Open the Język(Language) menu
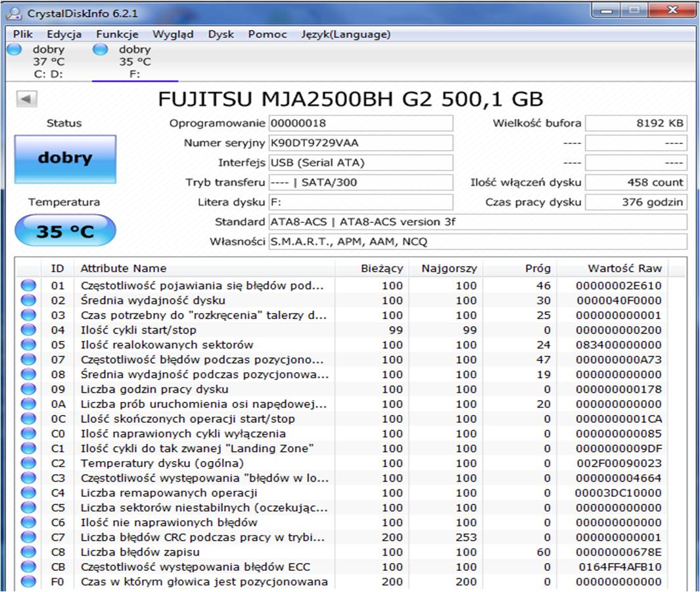 [346, 34]
